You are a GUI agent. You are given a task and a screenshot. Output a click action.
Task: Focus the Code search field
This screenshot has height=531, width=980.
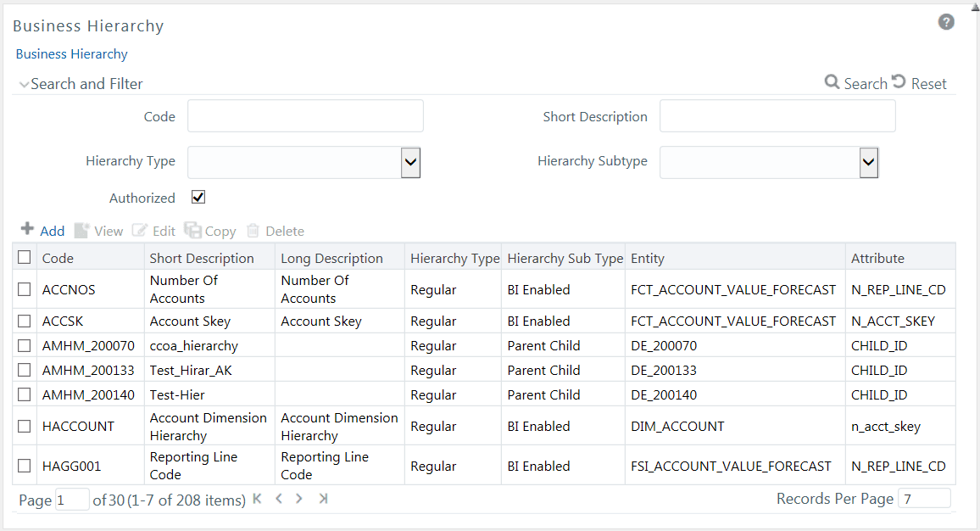tap(305, 116)
